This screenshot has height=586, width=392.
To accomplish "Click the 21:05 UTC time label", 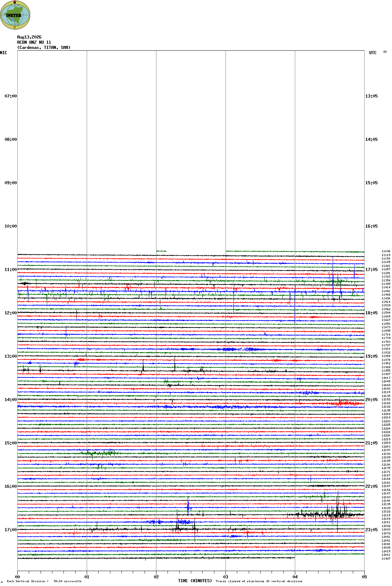I will (372, 443).
